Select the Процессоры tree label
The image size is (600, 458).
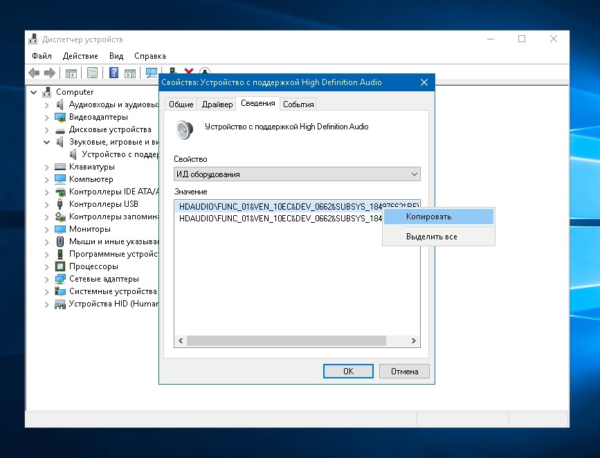tap(94, 266)
